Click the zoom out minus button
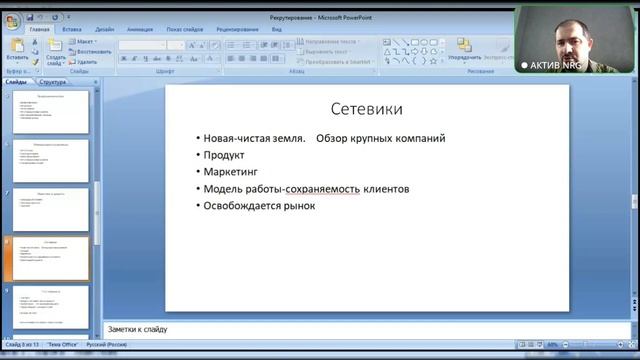This screenshot has height=360, width=640. coord(565,345)
